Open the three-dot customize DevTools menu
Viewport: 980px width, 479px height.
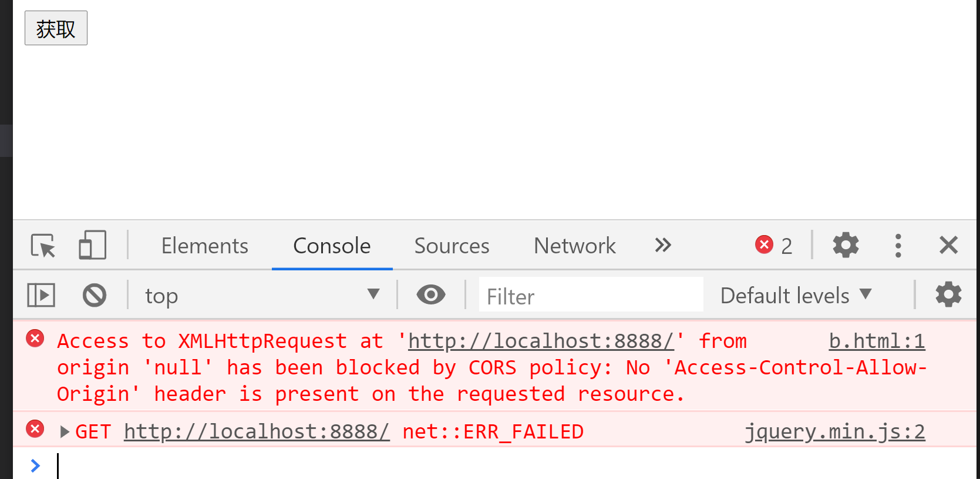[898, 245]
